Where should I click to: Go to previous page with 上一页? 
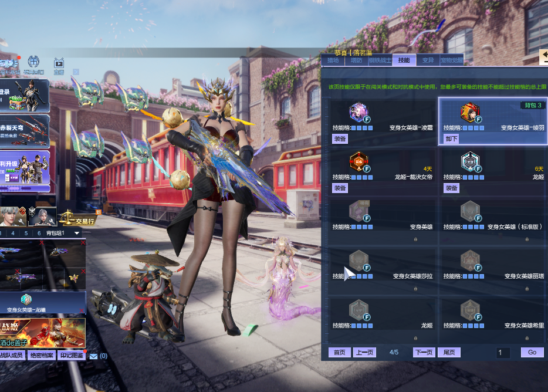coord(364,352)
